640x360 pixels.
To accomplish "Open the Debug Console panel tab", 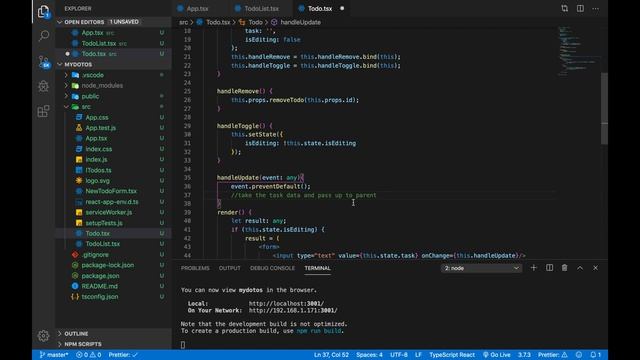I will 272,268.
